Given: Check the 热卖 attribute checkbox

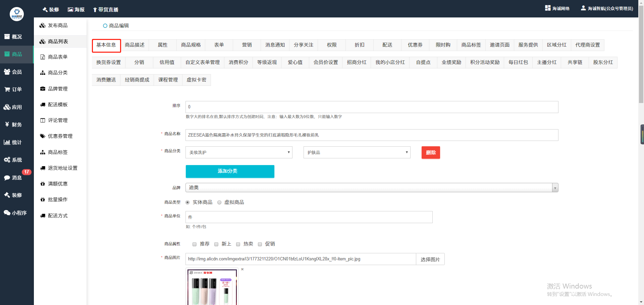Looking at the screenshot, I should 238,244.
